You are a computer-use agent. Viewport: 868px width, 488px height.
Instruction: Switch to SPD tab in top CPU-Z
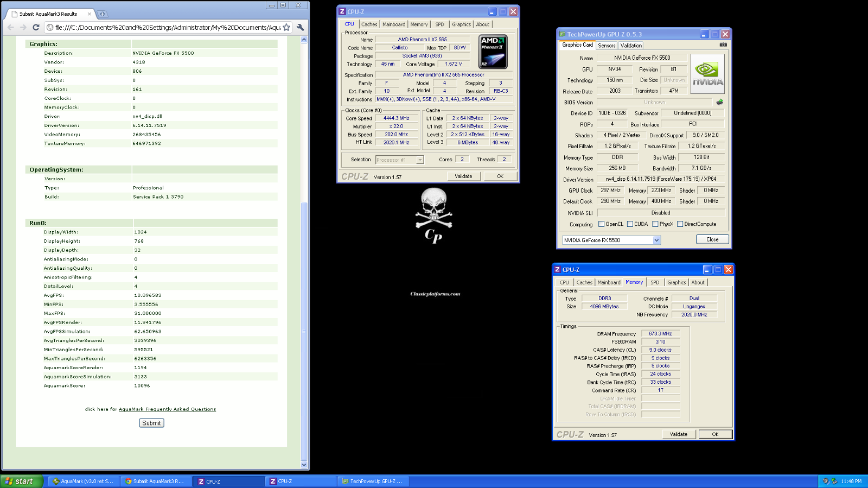(x=440, y=24)
